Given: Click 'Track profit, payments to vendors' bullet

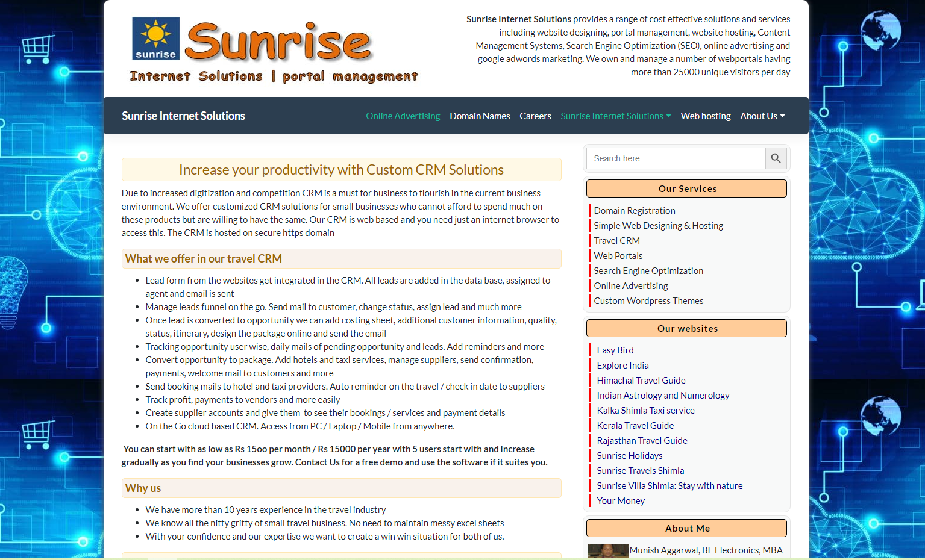Looking at the screenshot, I should [x=242, y=400].
